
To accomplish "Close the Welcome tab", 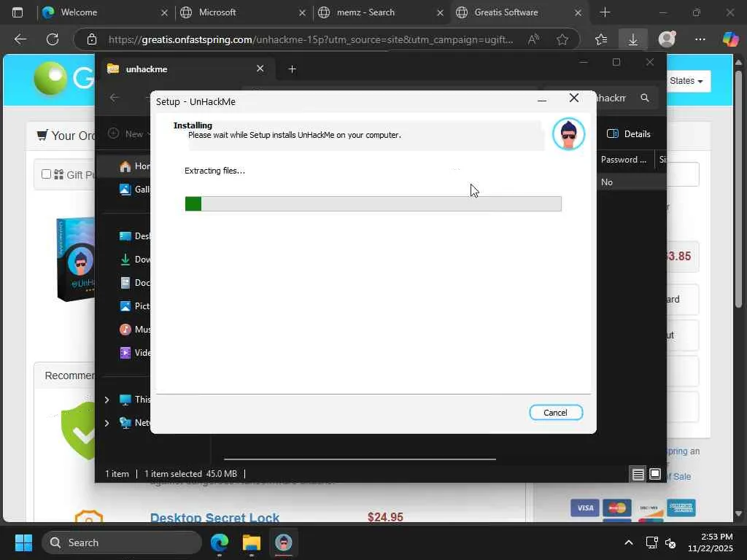I will point(164,13).
